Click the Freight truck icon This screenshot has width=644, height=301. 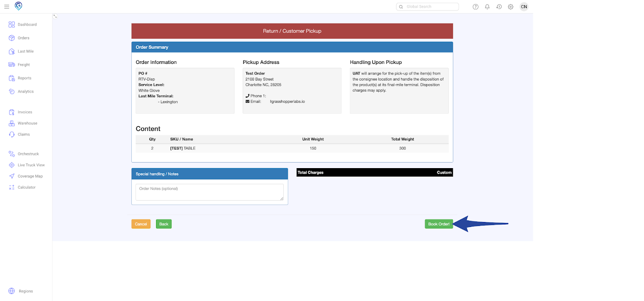12,64
